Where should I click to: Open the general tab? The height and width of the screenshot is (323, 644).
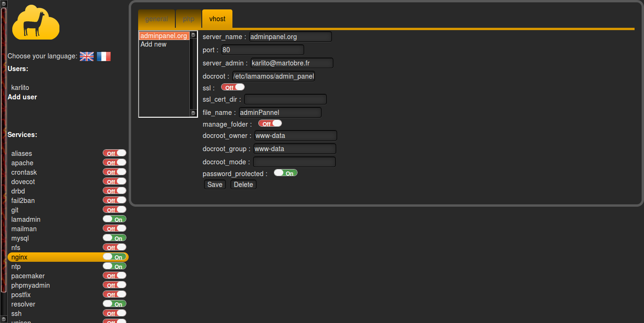click(x=157, y=19)
